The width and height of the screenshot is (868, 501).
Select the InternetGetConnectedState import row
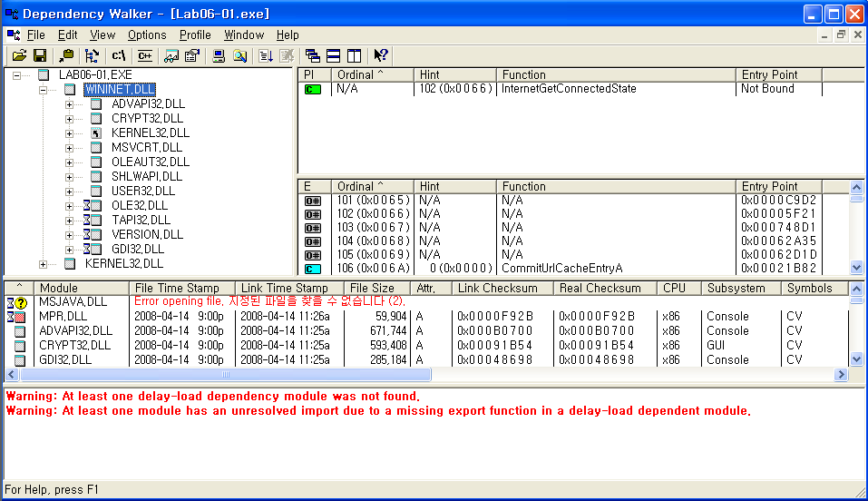561,89
